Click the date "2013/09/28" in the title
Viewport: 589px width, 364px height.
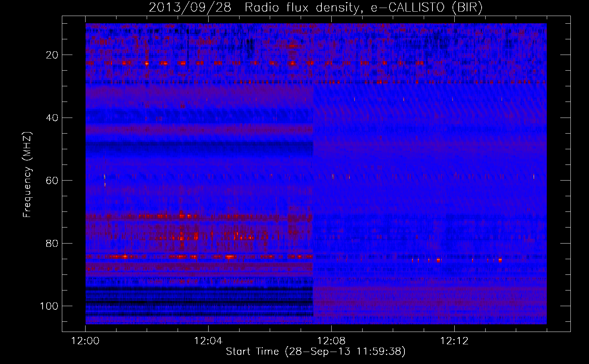click(x=190, y=8)
